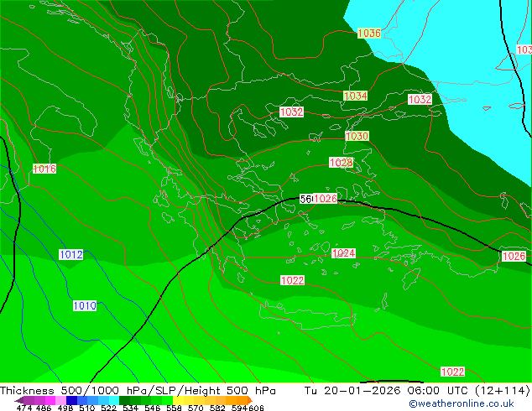532x411 pixels.
Task: Select the magenta legend swatch above 486
Action: pyautogui.click(x=50, y=400)
